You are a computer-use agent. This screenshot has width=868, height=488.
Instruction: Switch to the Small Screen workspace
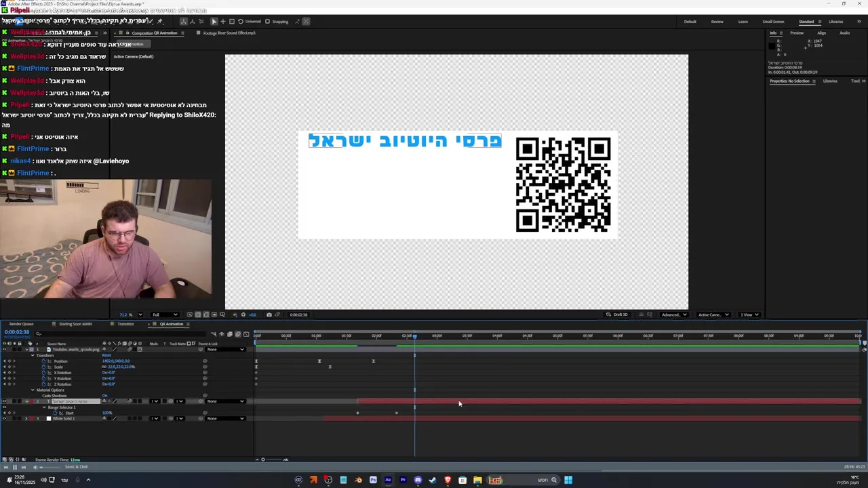(x=773, y=21)
